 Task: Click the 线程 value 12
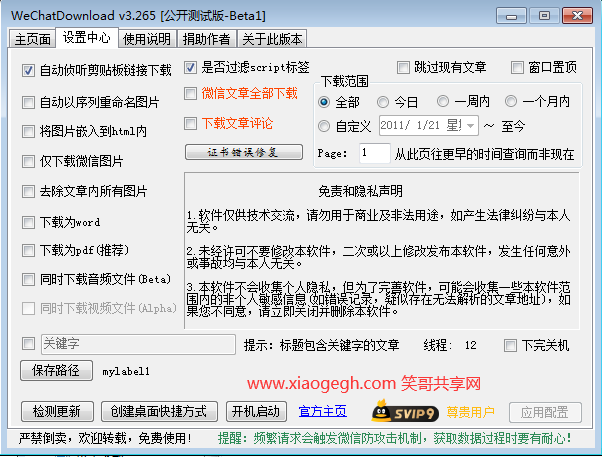tap(470, 345)
